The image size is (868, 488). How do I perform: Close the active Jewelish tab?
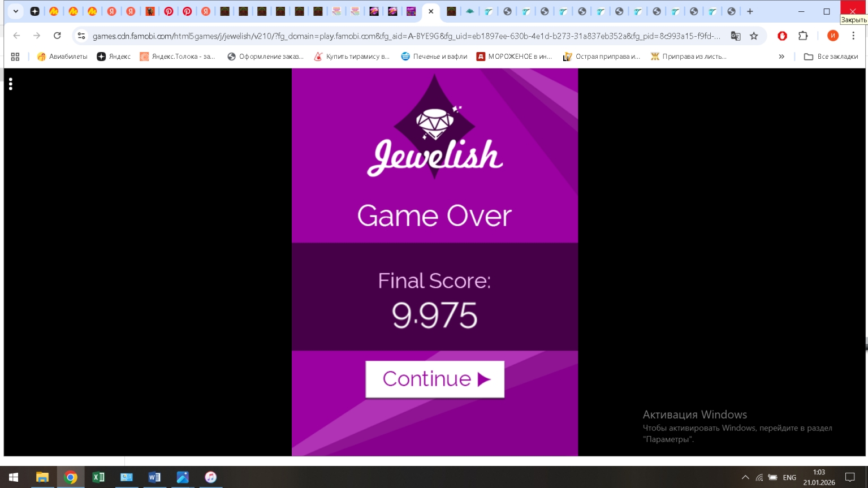click(x=431, y=11)
